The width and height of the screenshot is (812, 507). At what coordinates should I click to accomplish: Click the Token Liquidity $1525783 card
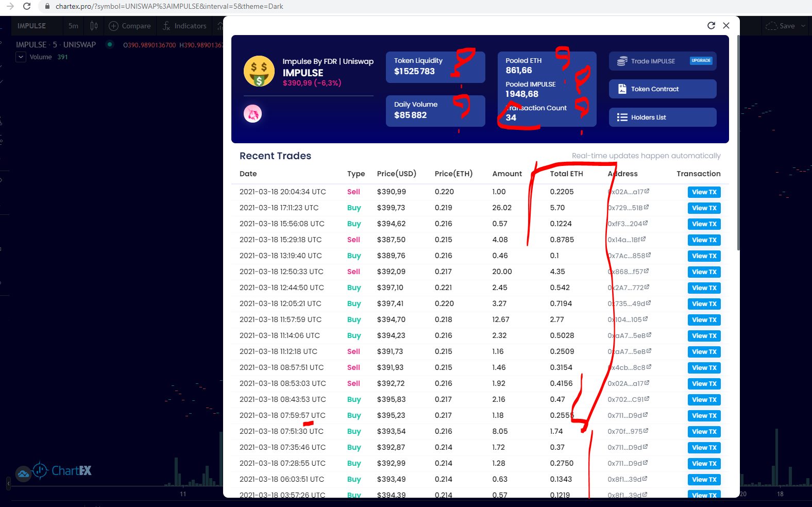point(435,67)
